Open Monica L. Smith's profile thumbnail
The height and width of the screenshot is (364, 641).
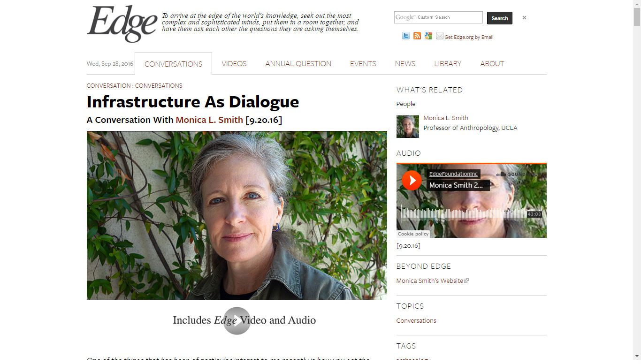408,127
